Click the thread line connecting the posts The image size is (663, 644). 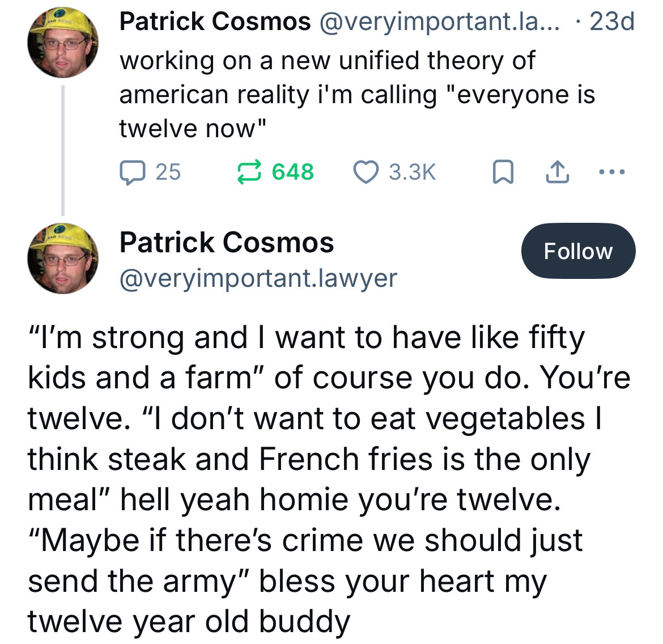pyautogui.click(x=63, y=150)
